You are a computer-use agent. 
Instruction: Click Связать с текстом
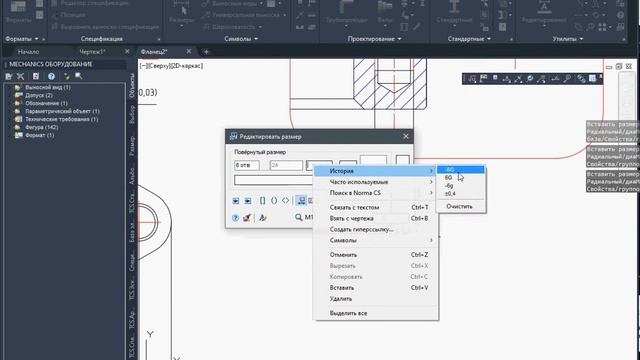pyautogui.click(x=376, y=207)
